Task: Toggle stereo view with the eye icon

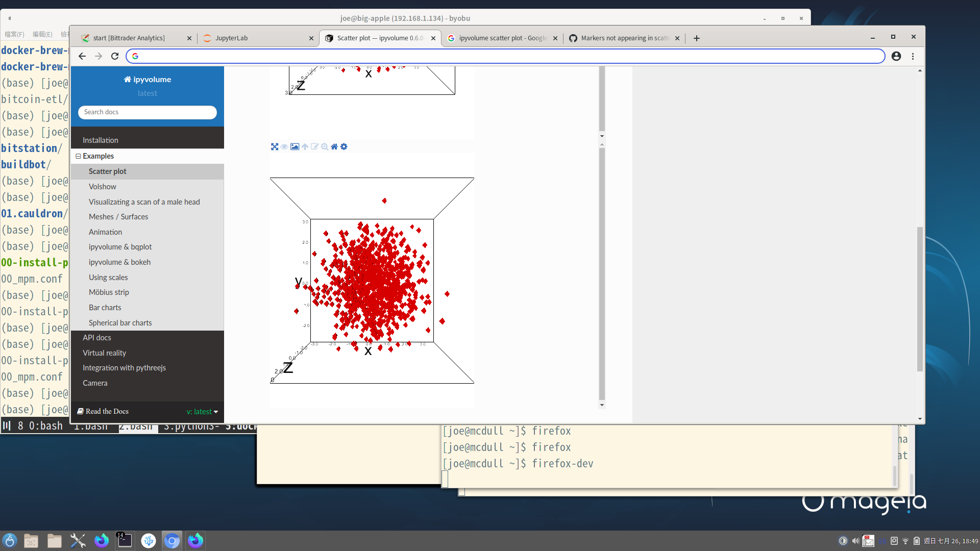Action: click(x=284, y=146)
